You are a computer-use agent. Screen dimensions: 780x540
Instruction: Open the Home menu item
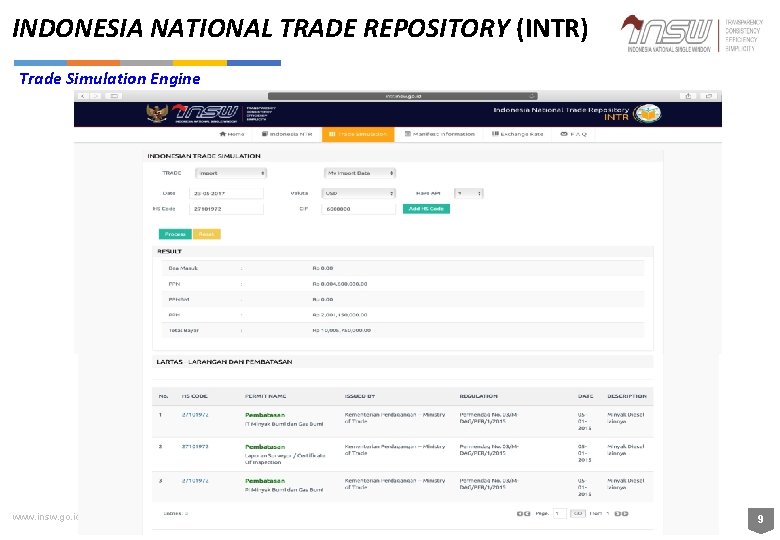point(232,134)
